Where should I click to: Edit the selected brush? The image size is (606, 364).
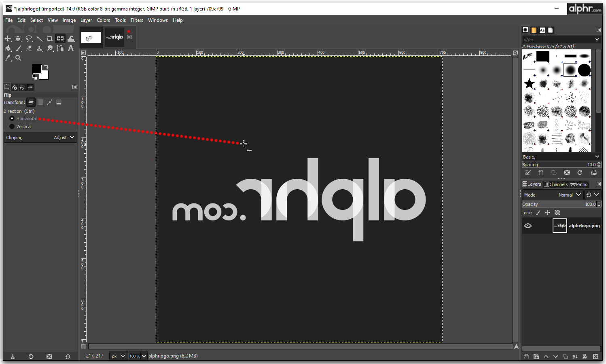coord(528,173)
